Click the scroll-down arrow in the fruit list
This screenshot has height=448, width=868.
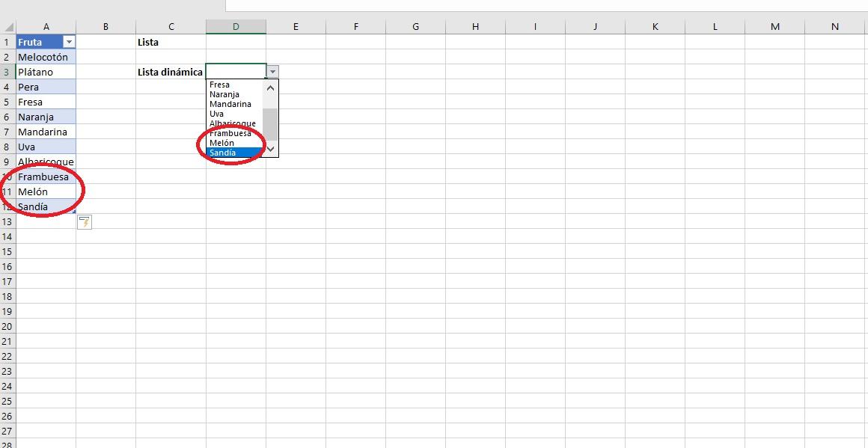pos(269,149)
